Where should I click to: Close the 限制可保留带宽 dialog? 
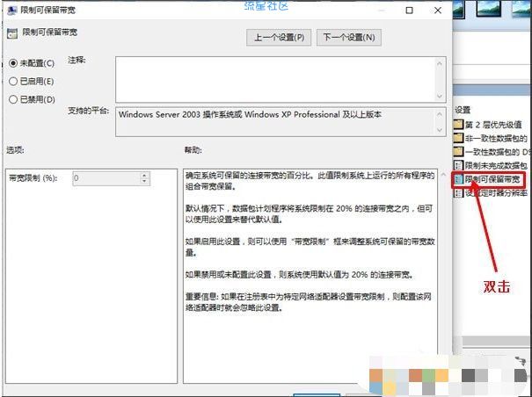(438, 11)
